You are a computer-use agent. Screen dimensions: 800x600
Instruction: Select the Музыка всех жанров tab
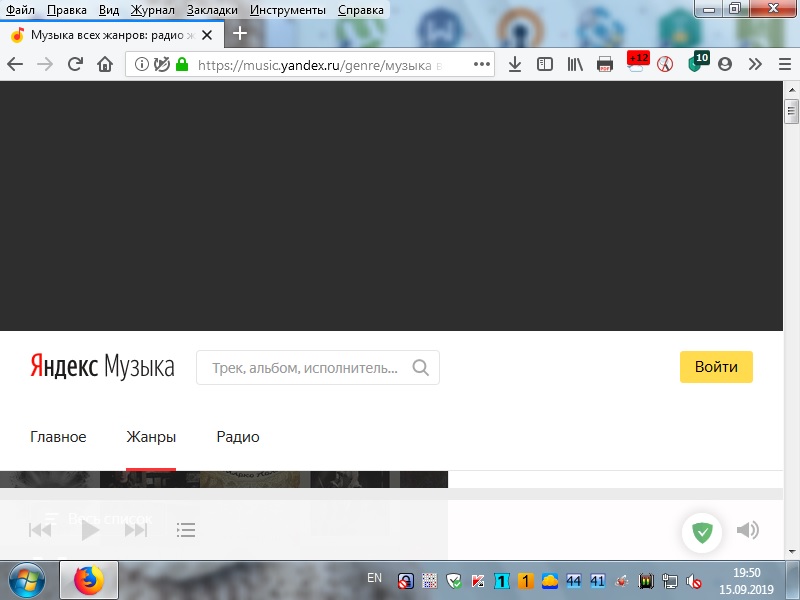(111, 35)
